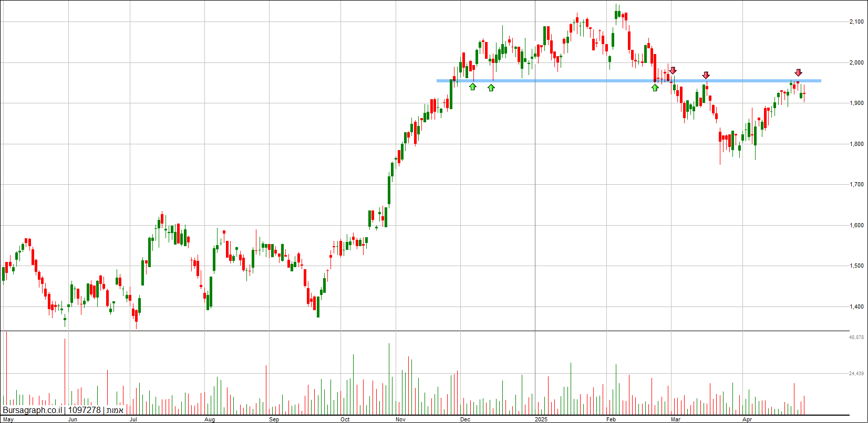Select the 24,439 volume axis label
Image resolution: width=868 pixels, height=423 pixels.
[856, 374]
